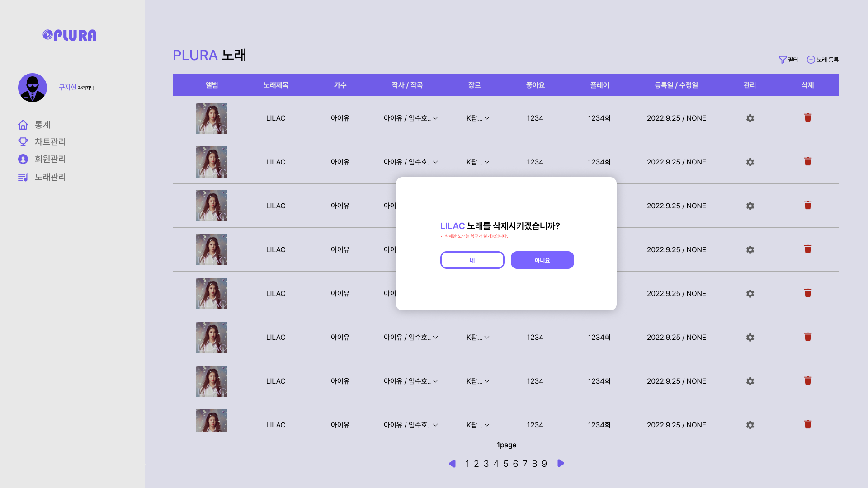The width and height of the screenshot is (868, 488).
Task: Open settings gear for the first song row
Action: [x=750, y=118]
